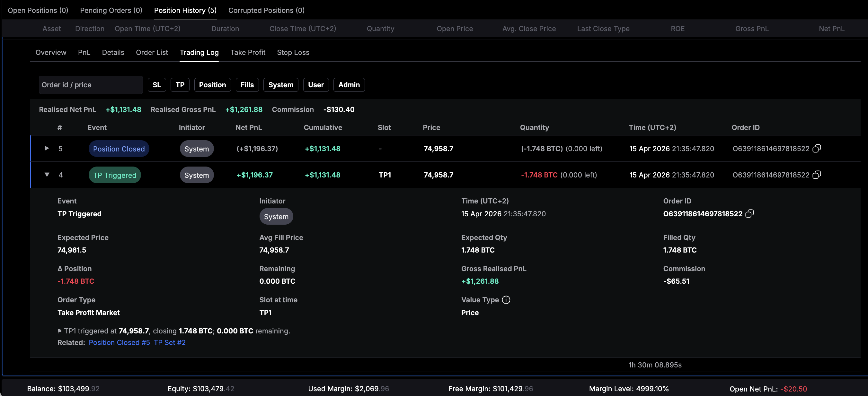Follow the TP Set #2 related link
The width and height of the screenshot is (868, 396).
[x=170, y=342]
